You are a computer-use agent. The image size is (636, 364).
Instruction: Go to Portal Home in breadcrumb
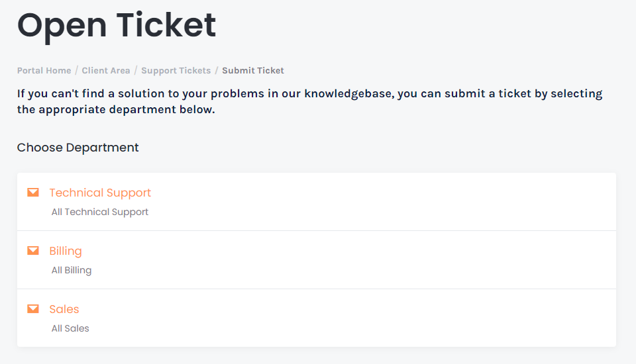[x=44, y=70]
